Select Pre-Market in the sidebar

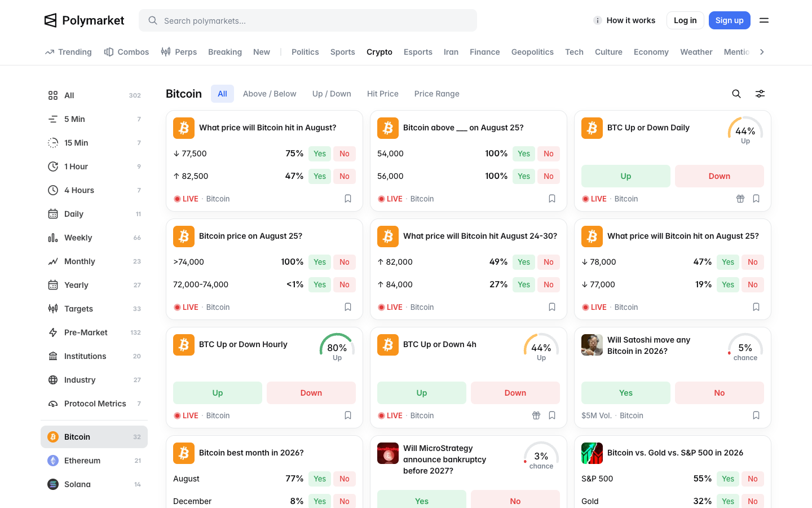(x=94, y=332)
